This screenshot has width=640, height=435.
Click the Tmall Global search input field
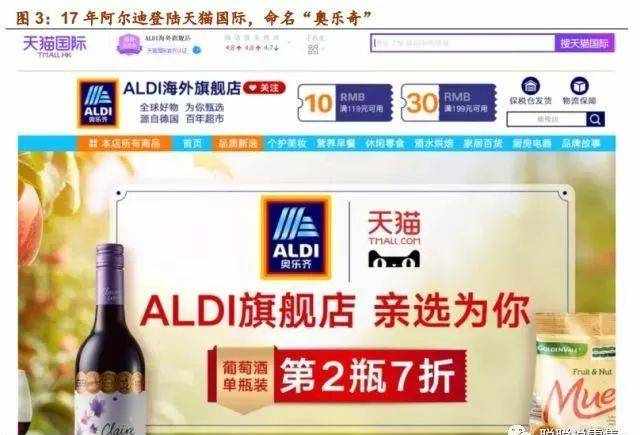click(463, 43)
